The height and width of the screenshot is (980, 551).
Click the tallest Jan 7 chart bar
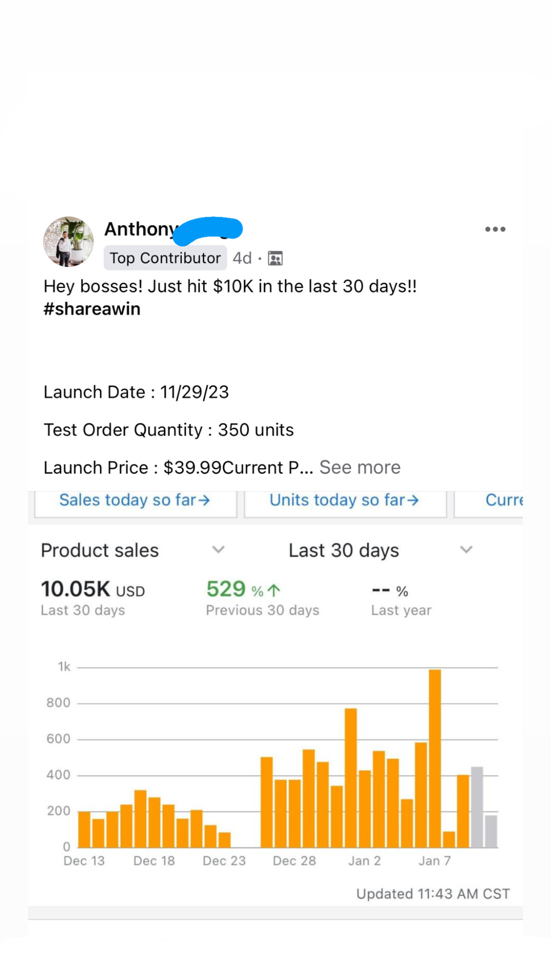435,751
